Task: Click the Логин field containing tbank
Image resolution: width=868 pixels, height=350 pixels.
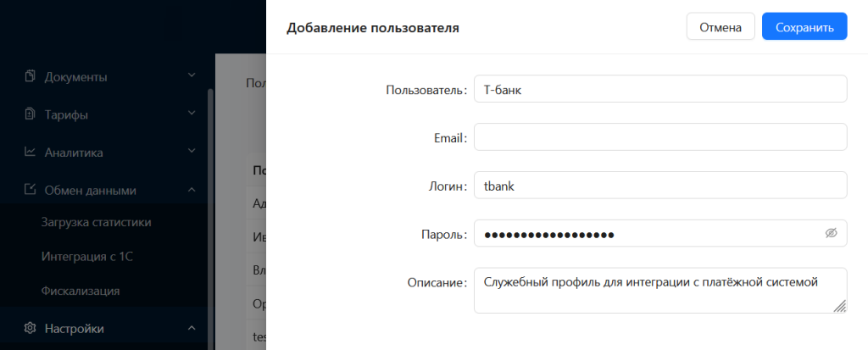Action: (x=660, y=185)
